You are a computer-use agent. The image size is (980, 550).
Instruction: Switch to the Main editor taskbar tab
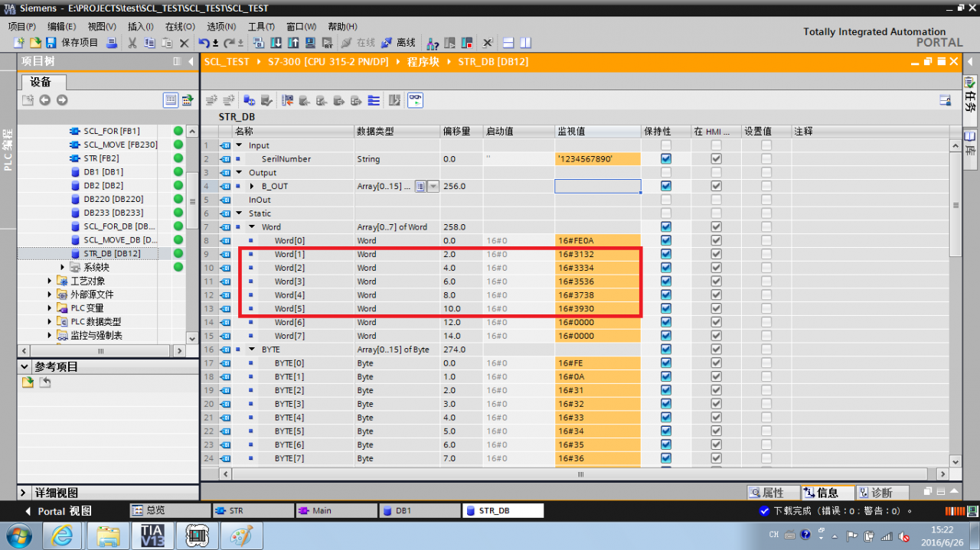(x=335, y=511)
